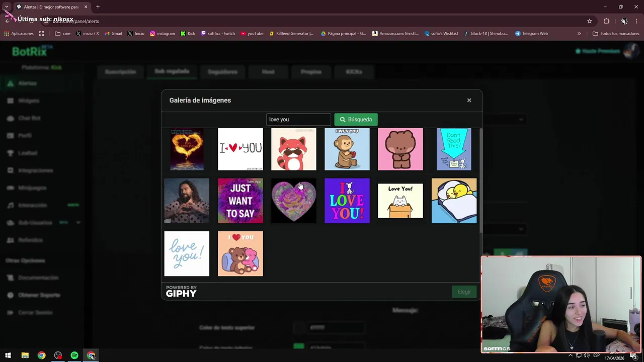Expand the Sub-Usuarios sidebar arrow
The width and height of the screenshot is (644, 362).
(78, 222)
